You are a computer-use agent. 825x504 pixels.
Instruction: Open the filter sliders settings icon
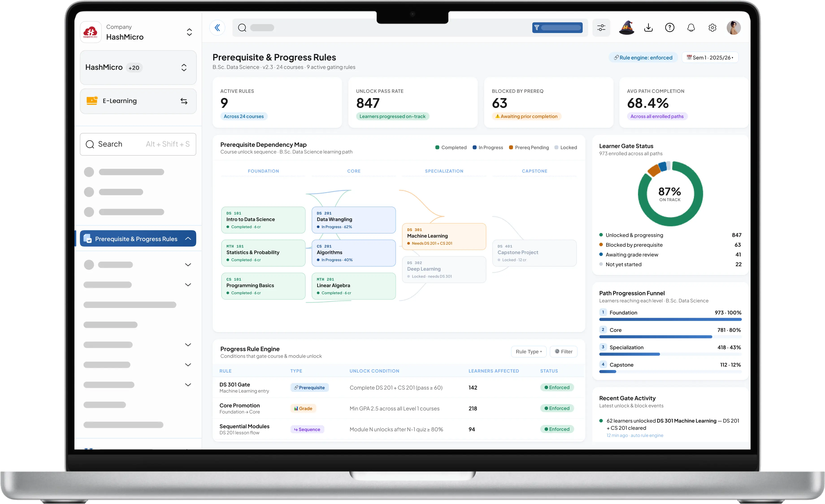pos(601,27)
